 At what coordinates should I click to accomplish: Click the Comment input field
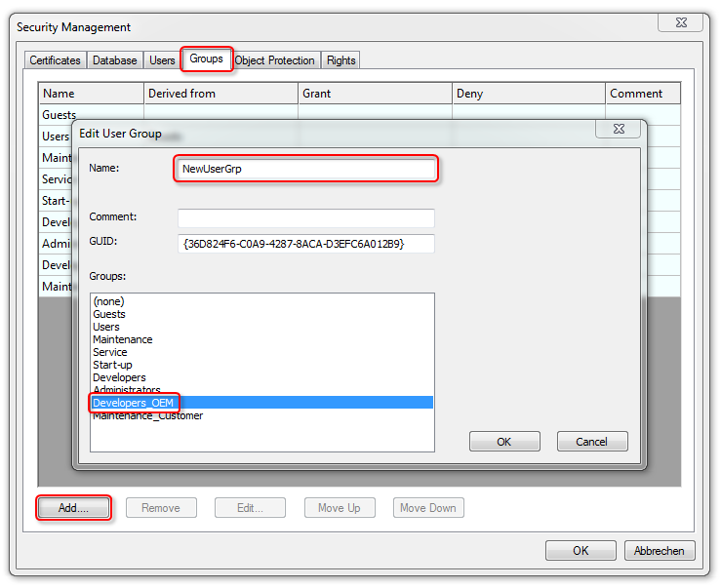(305, 217)
